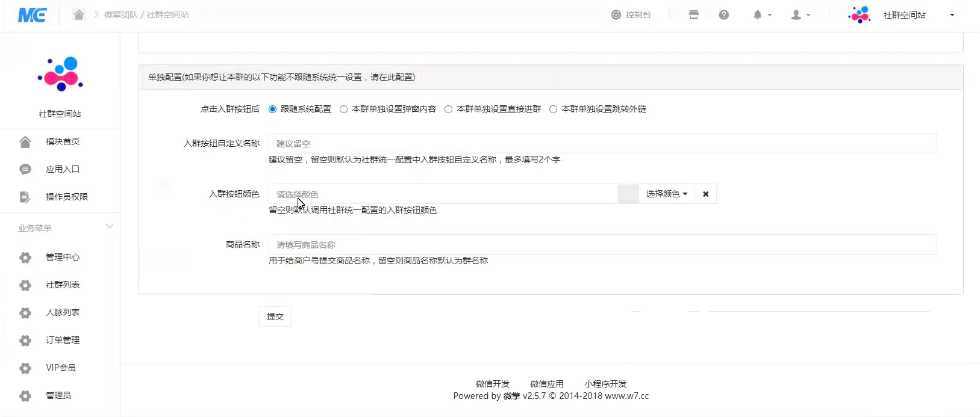Click the MC logo in the header
Image resolution: width=980 pixels, height=417 pixels.
pos(32,14)
